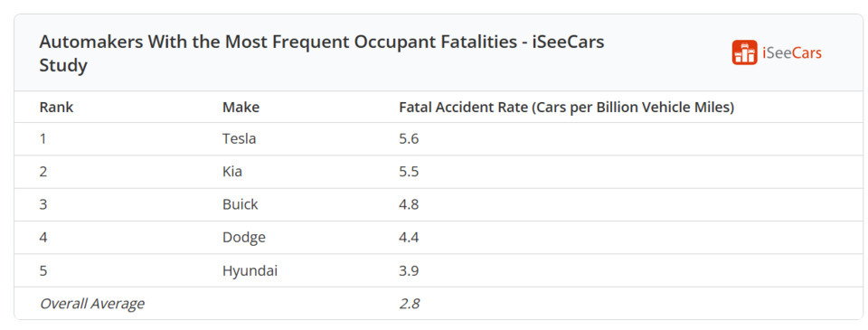The width and height of the screenshot is (868, 330).
Task: Click the Overall Average row label
Action: [x=92, y=304]
